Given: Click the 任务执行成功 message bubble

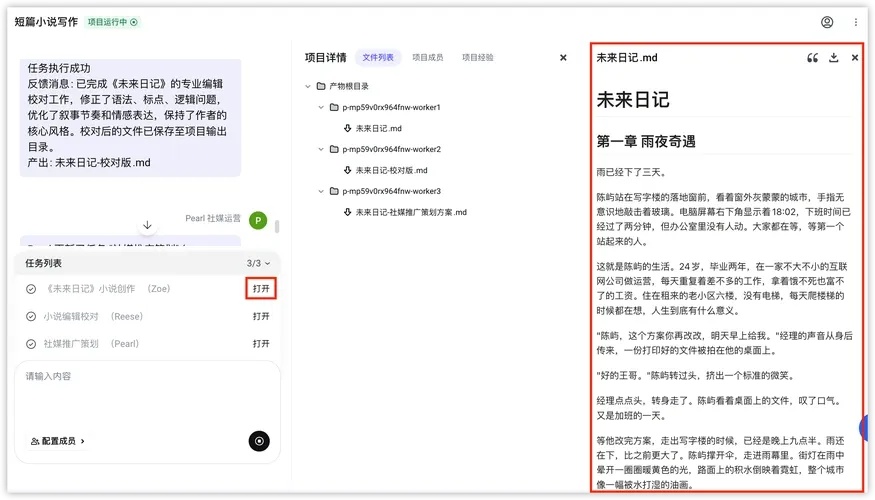Looking at the screenshot, I should (x=131, y=117).
